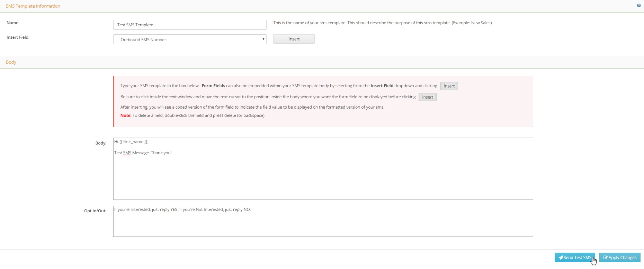Click the Name input field
The width and height of the screenshot is (644, 269).
click(190, 25)
